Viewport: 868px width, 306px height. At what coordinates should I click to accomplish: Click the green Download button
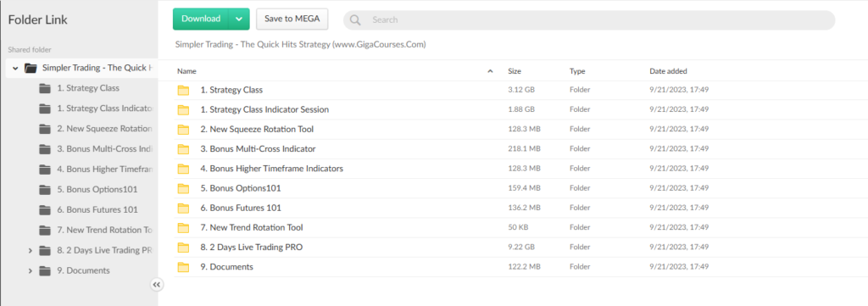[x=201, y=19]
